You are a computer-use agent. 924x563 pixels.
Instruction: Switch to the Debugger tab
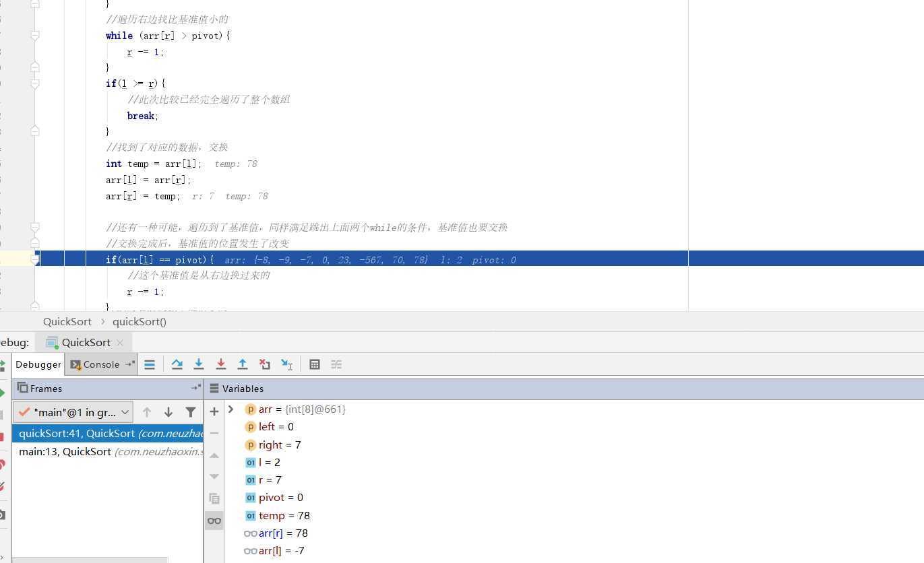pyautogui.click(x=38, y=364)
